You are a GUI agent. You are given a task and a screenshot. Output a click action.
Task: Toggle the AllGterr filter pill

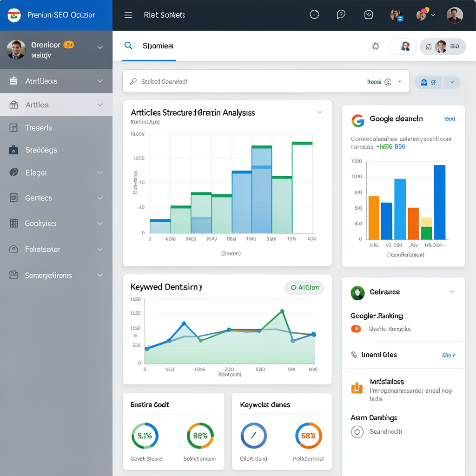point(304,287)
